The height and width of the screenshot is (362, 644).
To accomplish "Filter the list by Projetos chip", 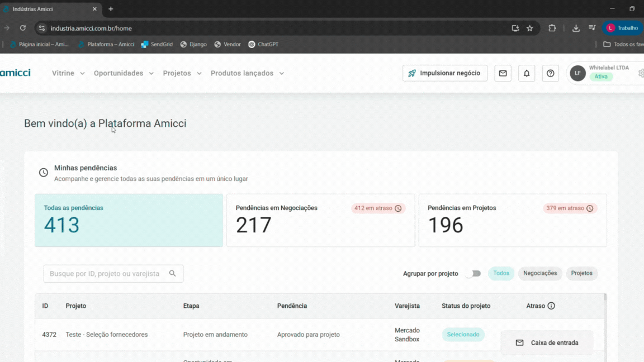I will point(581,274).
